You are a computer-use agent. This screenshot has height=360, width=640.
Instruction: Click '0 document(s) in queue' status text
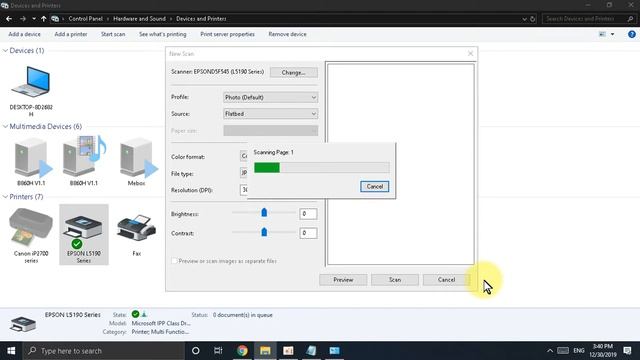[242, 315]
